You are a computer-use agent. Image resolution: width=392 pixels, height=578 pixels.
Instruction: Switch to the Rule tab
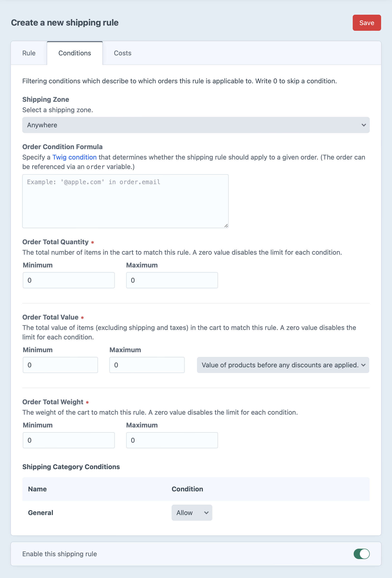[x=29, y=53]
